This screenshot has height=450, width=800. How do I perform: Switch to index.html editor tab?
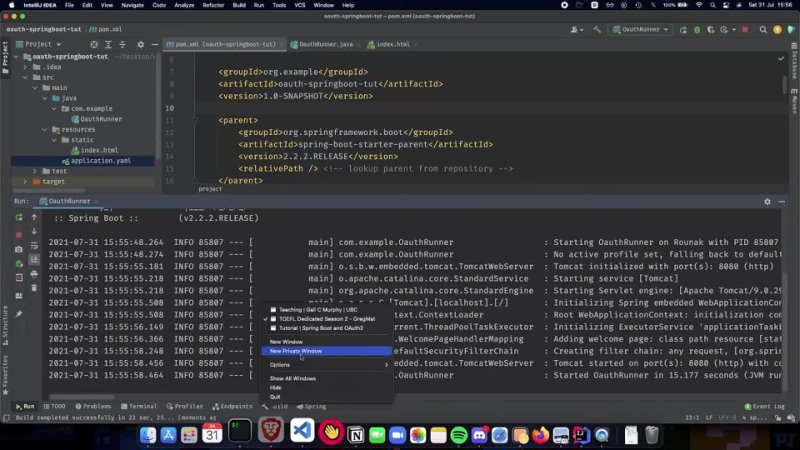pyautogui.click(x=392, y=44)
